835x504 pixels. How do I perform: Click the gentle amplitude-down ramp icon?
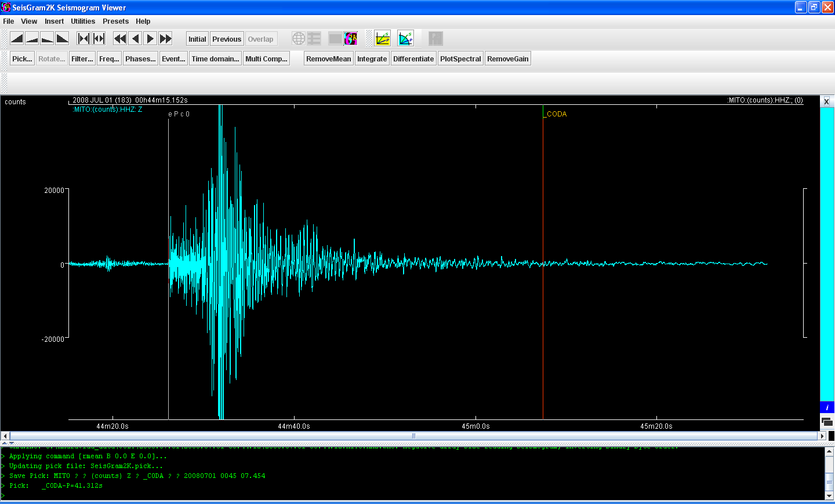47,39
